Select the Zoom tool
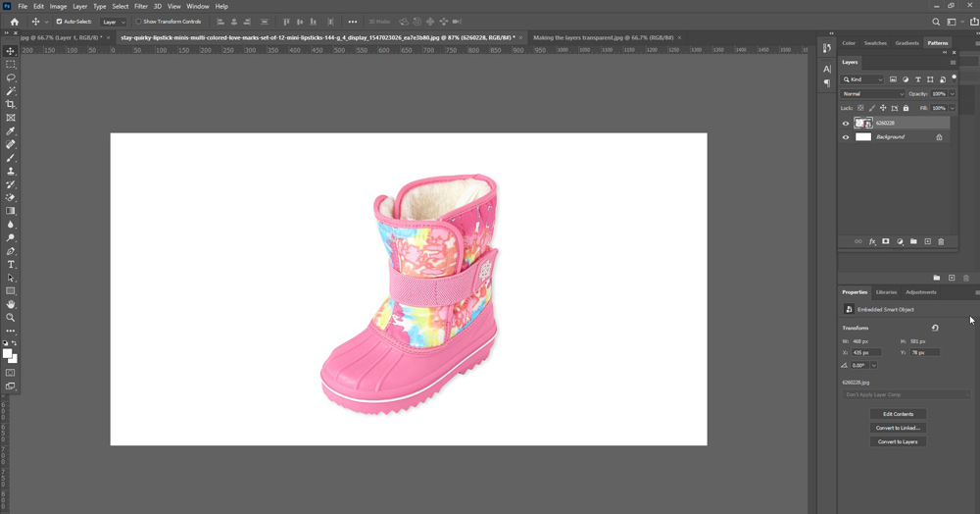Image resolution: width=980 pixels, height=514 pixels. [x=11, y=318]
